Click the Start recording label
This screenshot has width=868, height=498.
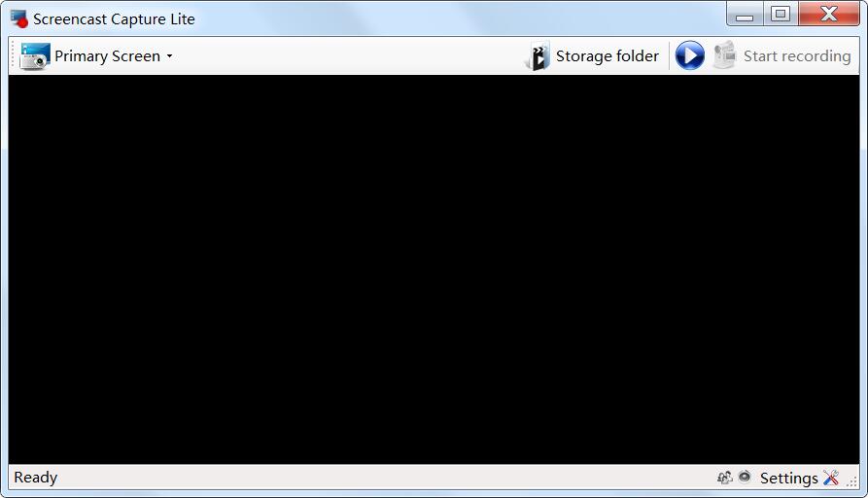tap(797, 56)
